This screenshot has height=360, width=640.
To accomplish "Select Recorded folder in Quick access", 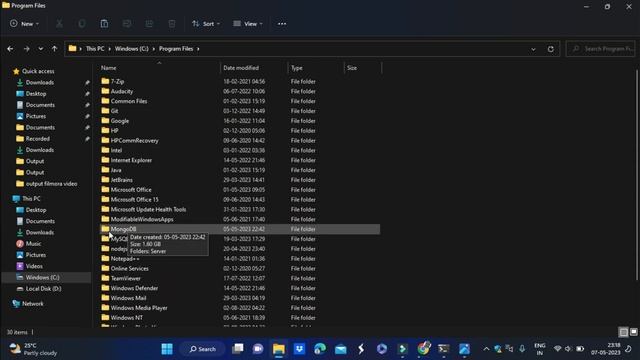I will coord(38,139).
